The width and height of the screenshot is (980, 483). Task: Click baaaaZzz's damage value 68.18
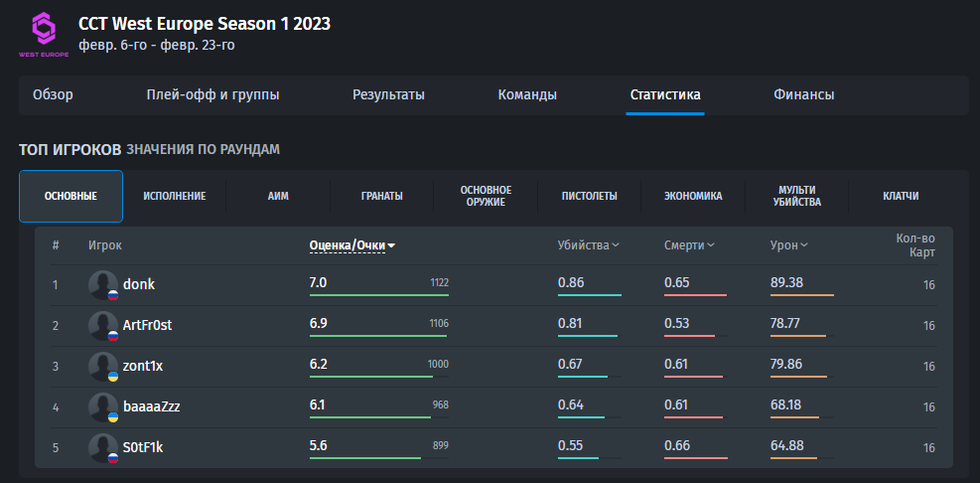click(x=785, y=404)
